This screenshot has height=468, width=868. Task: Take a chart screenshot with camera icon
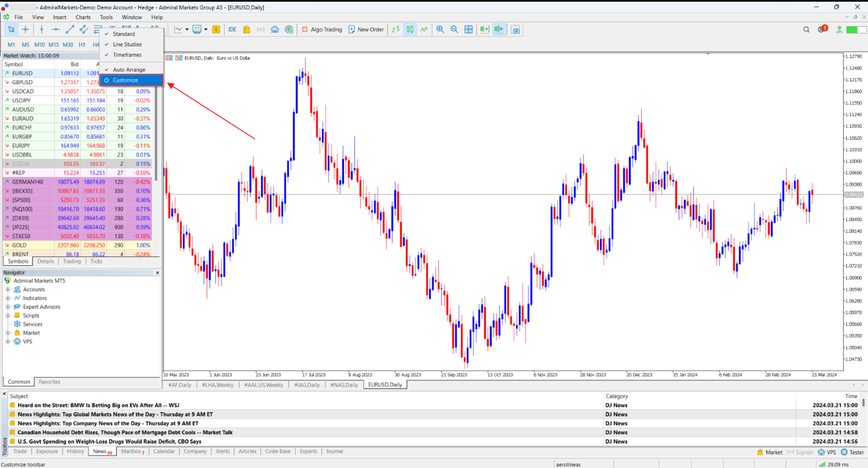515,30
